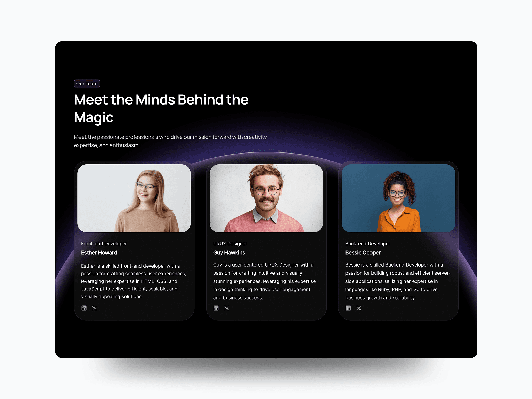
Task: Click the Front-end Developer role label
Action: coord(104,243)
